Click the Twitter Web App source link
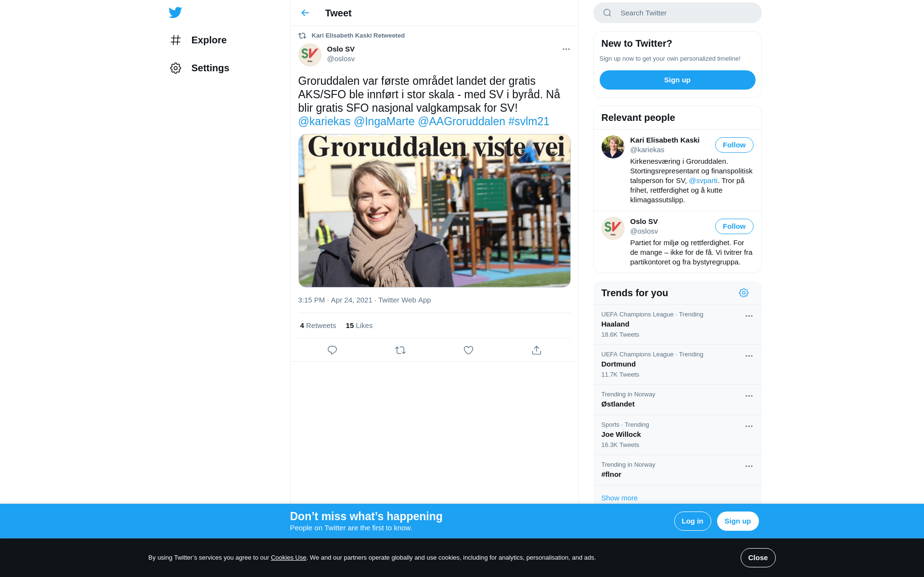 click(404, 300)
